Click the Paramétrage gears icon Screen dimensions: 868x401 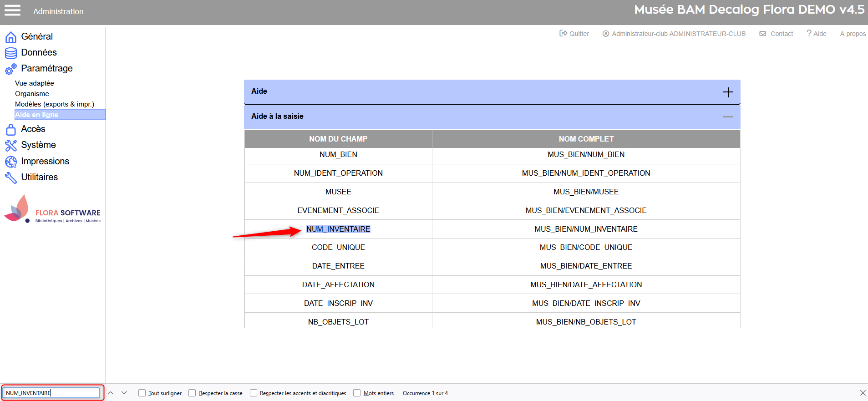[x=11, y=69]
